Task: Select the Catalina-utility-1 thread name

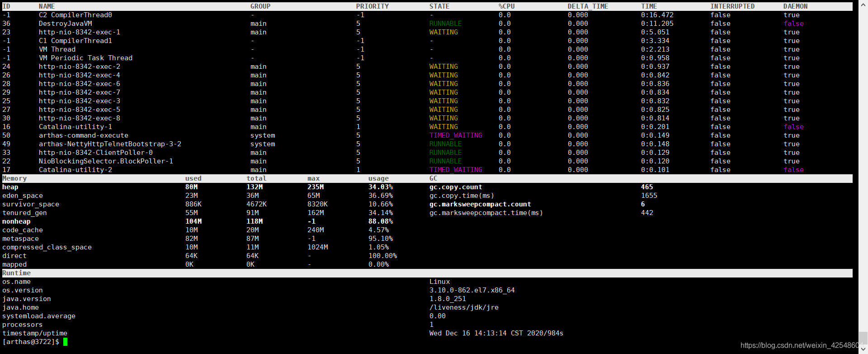Action: point(75,127)
